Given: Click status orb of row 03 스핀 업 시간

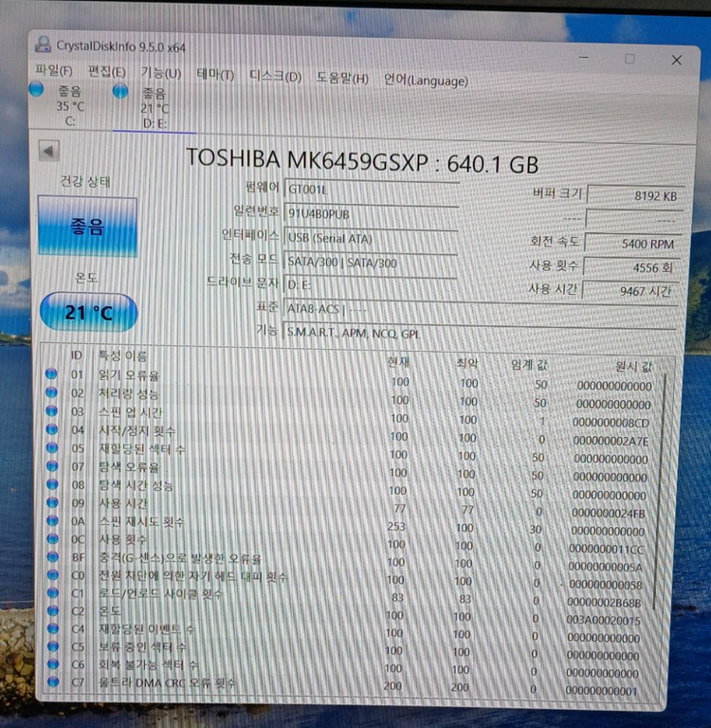Looking at the screenshot, I should (51, 410).
